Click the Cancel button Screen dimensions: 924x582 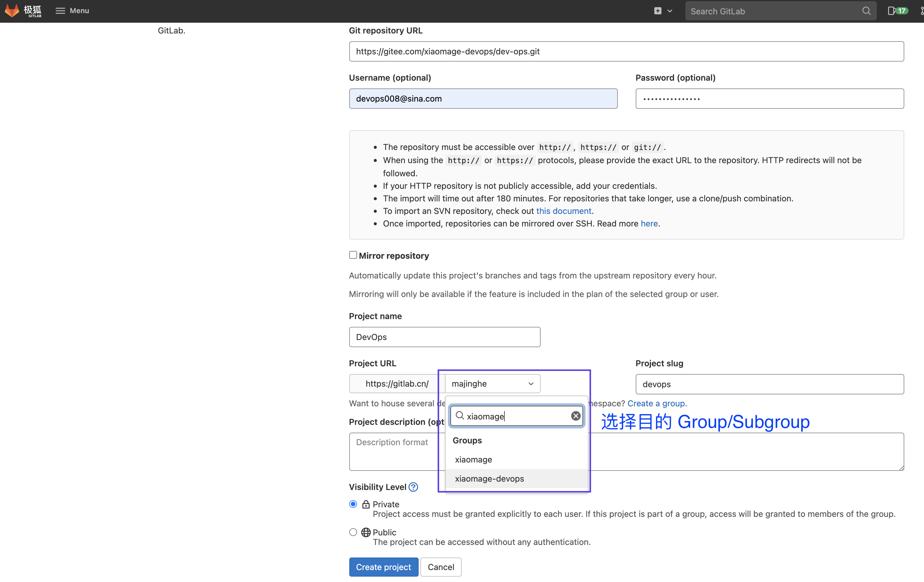tap(440, 567)
